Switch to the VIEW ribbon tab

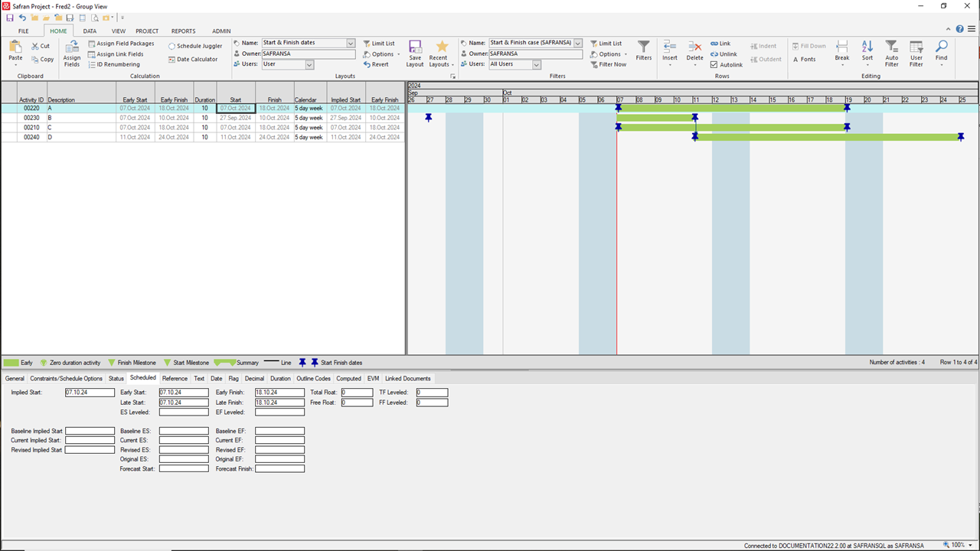coord(119,31)
